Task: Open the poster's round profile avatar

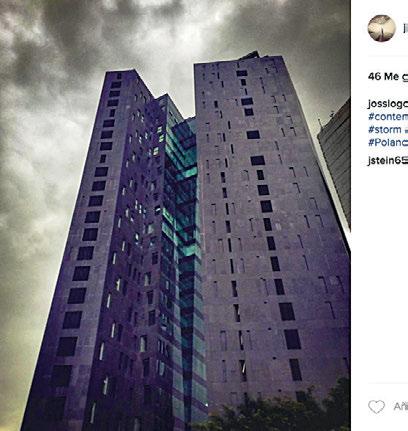Action: point(381,28)
